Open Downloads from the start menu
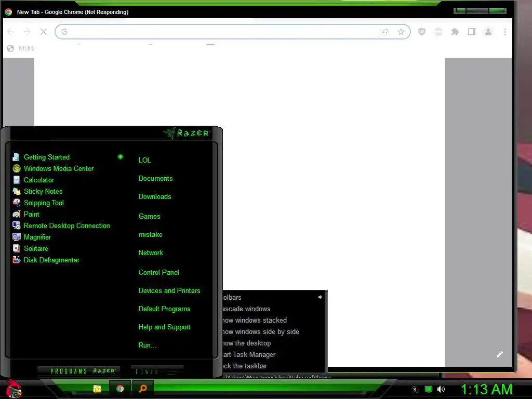The width and height of the screenshot is (532, 399). click(155, 197)
